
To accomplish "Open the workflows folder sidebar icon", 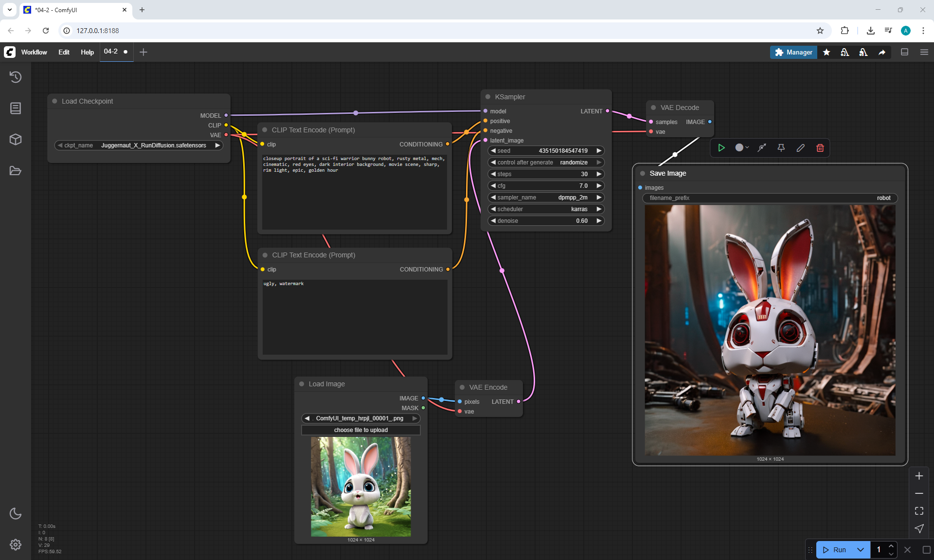I will (x=16, y=171).
